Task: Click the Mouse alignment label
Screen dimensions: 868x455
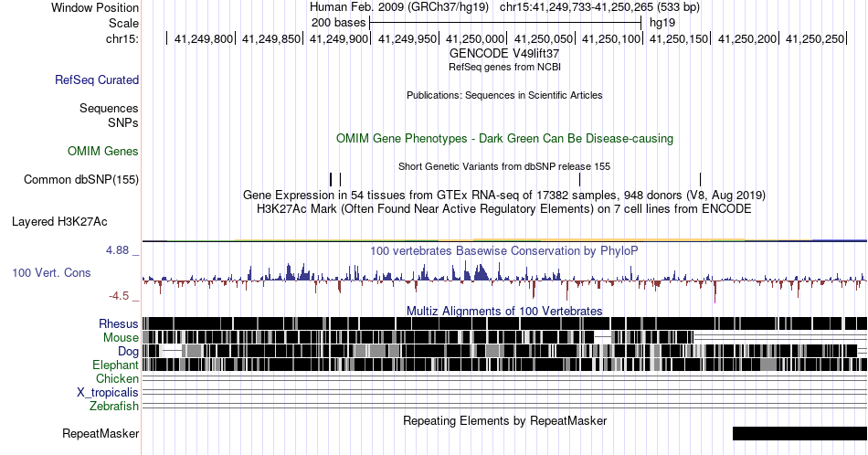Action: coord(121,338)
